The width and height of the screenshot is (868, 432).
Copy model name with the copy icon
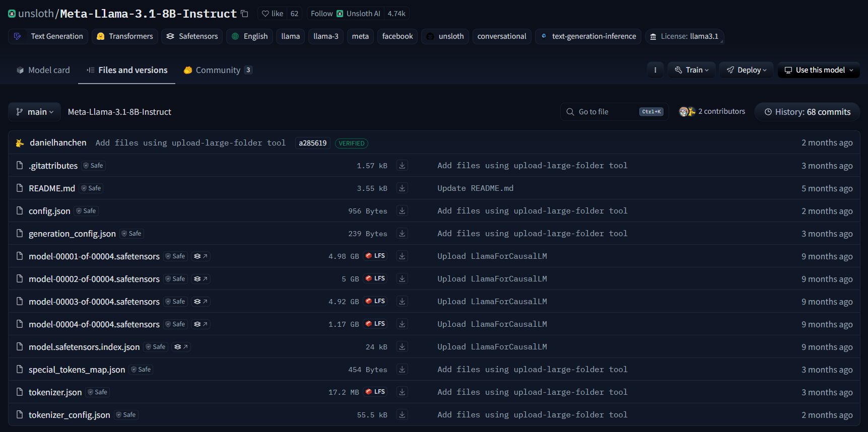pyautogui.click(x=244, y=14)
